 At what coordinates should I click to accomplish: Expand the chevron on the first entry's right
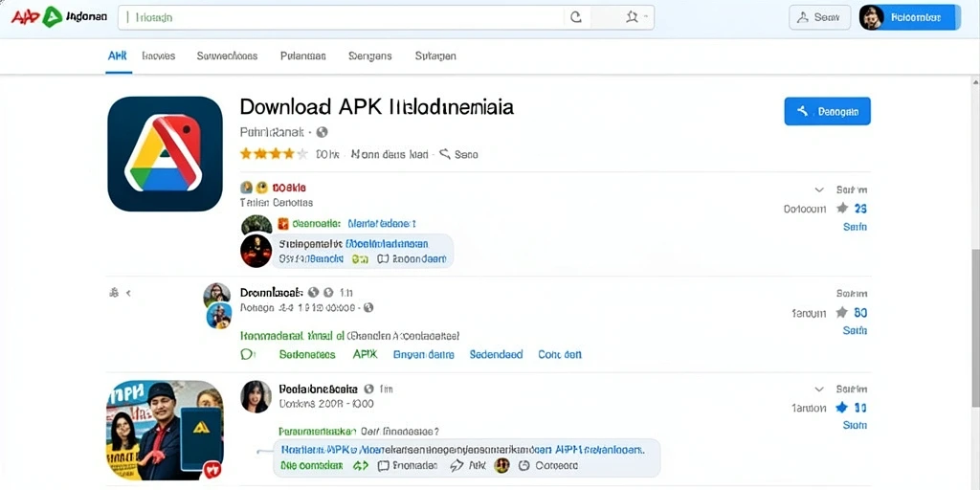[x=819, y=189]
